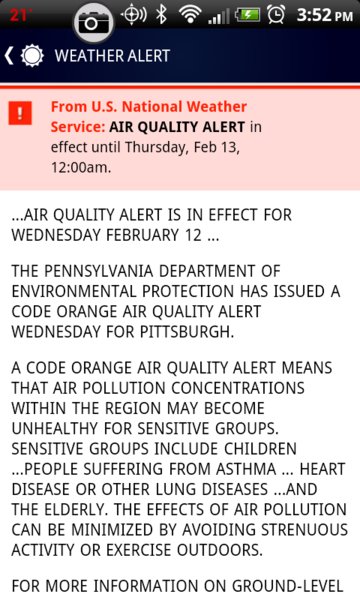The width and height of the screenshot is (360, 600).
Task: Tap the alarm clock status icon
Action: [276, 15]
